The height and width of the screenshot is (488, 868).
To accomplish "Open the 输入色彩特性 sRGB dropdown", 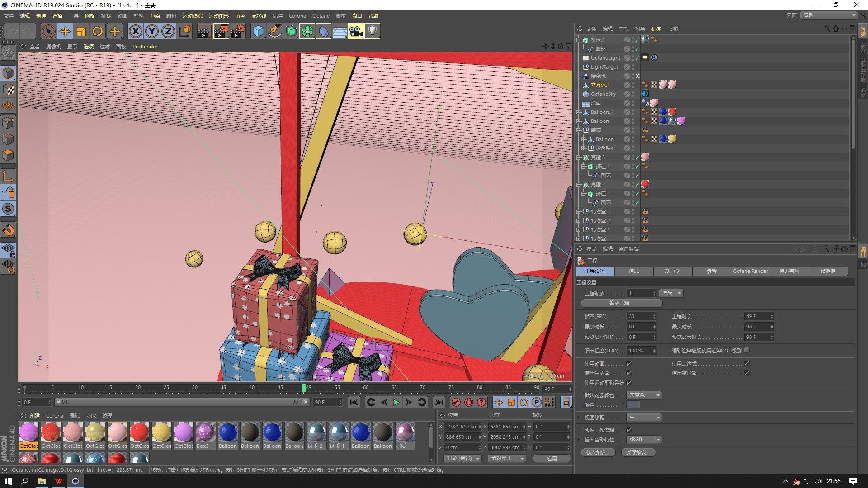I will click(x=644, y=439).
